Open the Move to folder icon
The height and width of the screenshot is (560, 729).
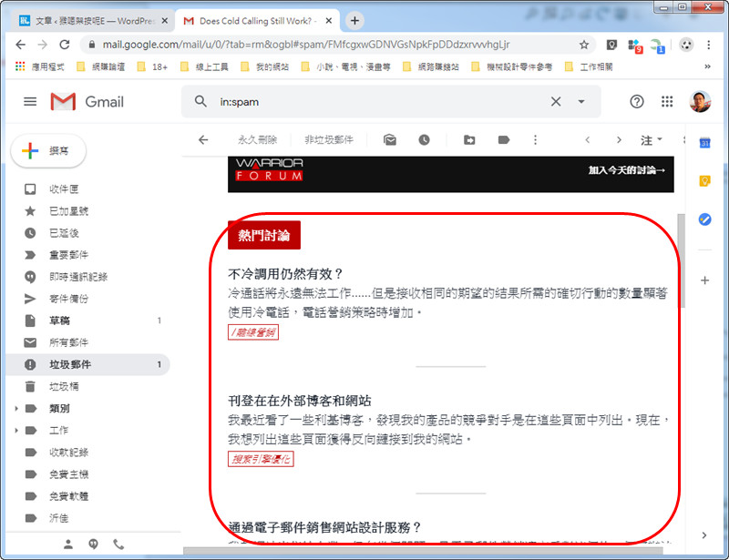point(469,139)
